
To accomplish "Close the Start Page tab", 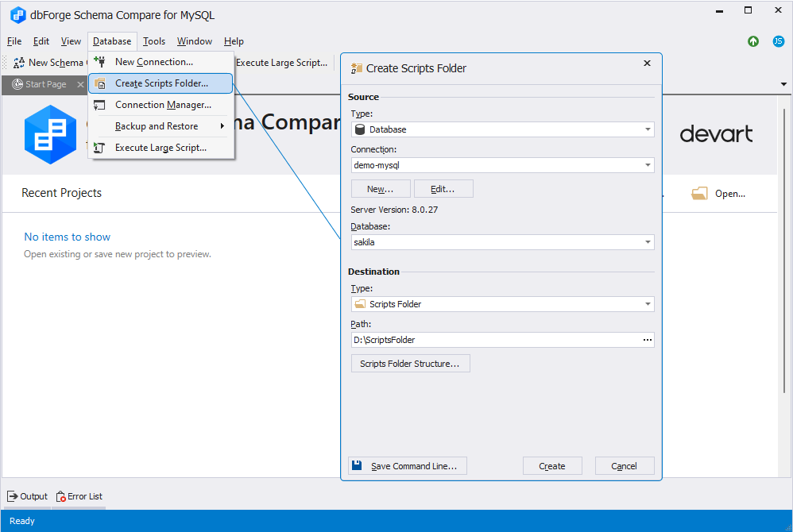I will click(80, 84).
